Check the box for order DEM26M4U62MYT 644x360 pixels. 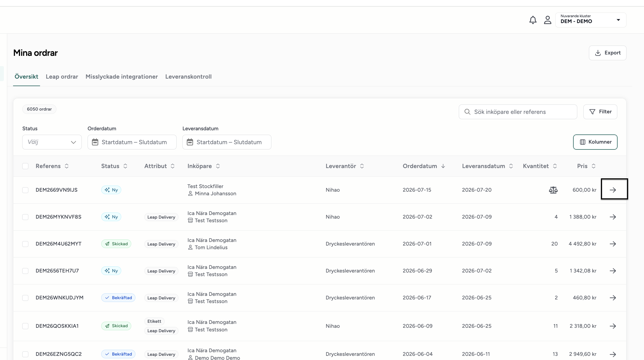[x=25, y=244]
